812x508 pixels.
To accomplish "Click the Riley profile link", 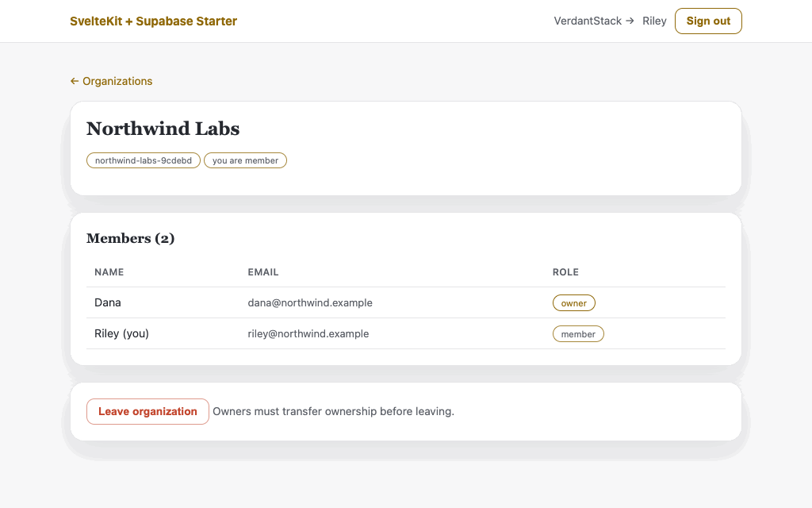I will click(654, 21).
